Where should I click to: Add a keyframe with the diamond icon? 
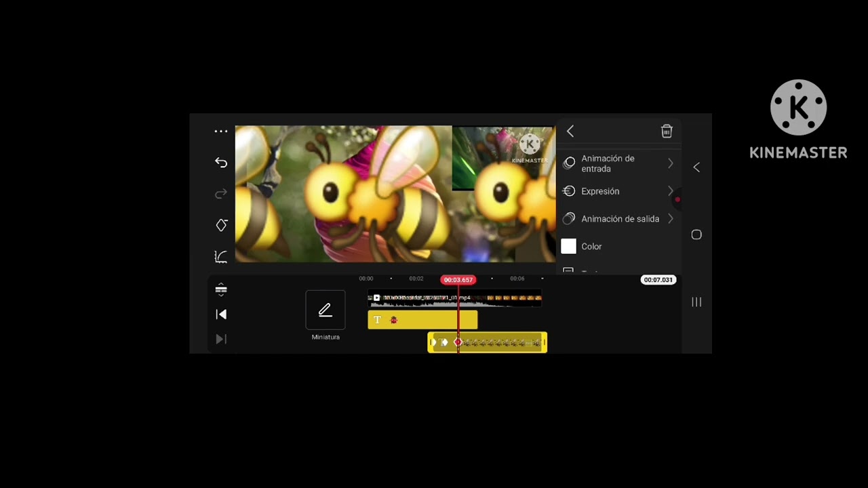221,225
